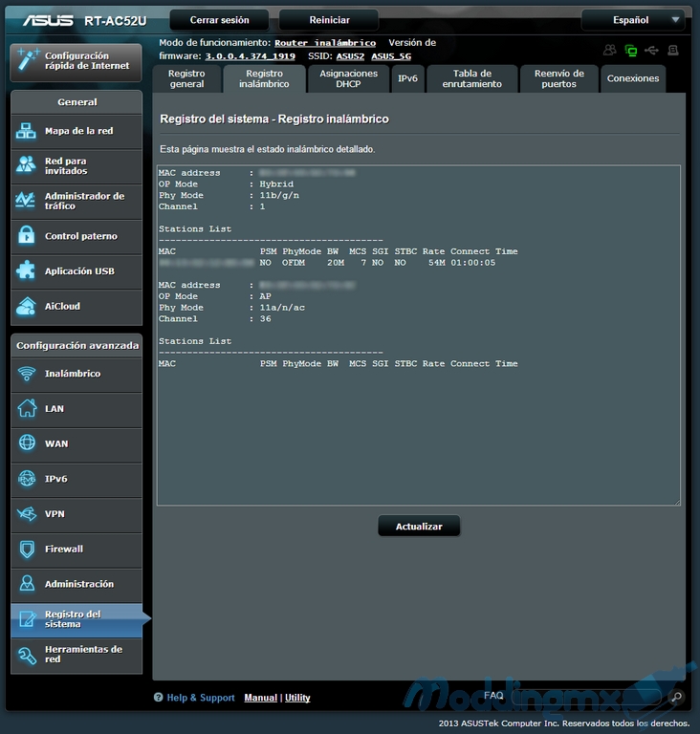This screenshot has width=700, height=734.
Task: Click the Cerrar sesión button
Action: (219, 20)
